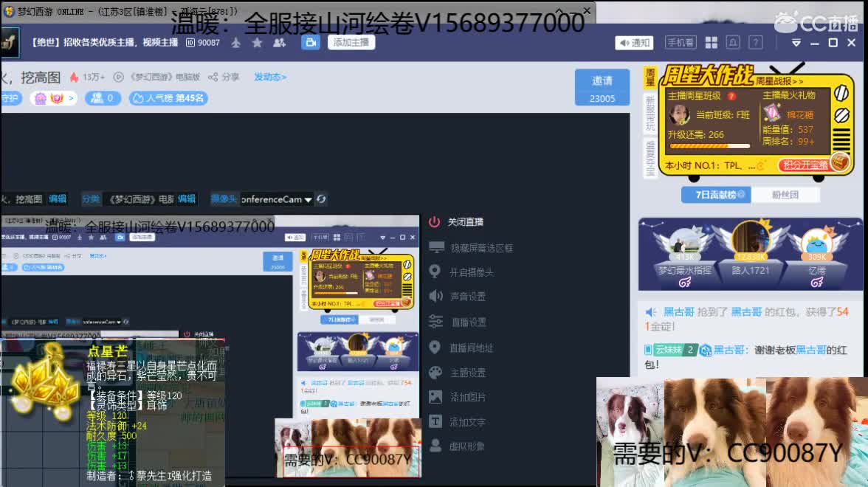
Task: Click the guardian count pill showing 0
Action: [103, 99]
